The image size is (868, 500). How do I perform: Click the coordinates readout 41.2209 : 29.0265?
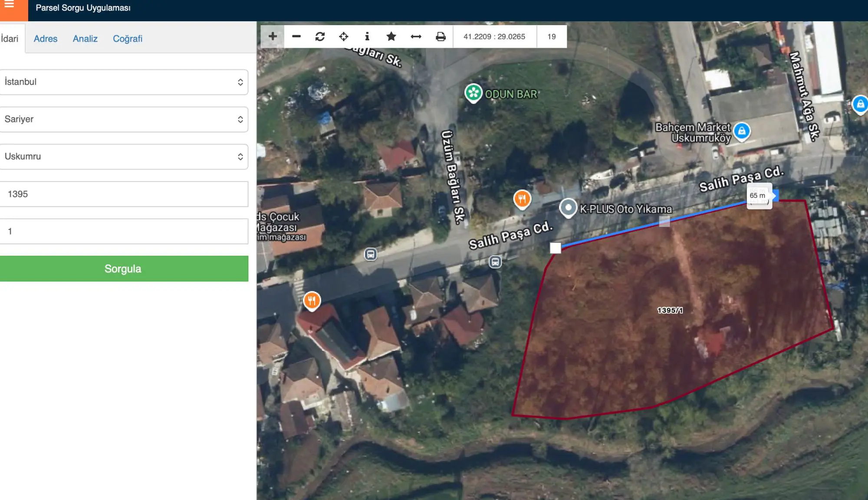[x=494, y=36]
